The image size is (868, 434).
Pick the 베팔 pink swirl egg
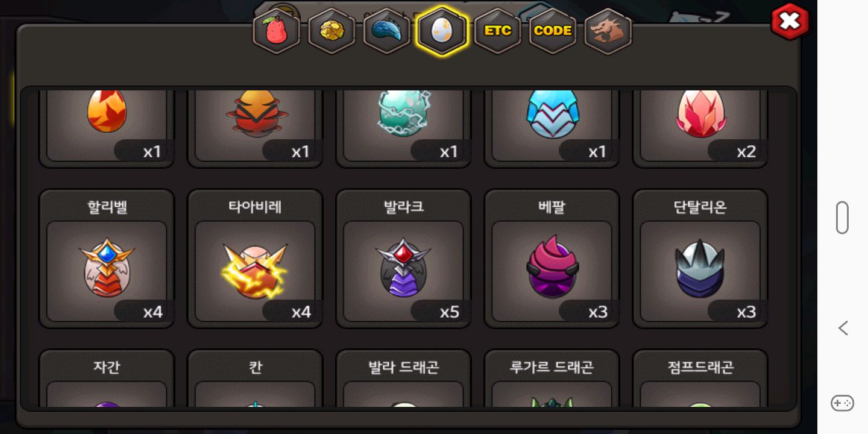point(552,259)
